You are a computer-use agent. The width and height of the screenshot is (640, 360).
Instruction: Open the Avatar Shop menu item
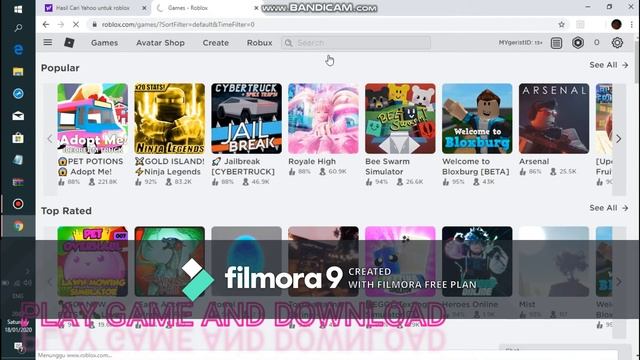coord(160,43)
